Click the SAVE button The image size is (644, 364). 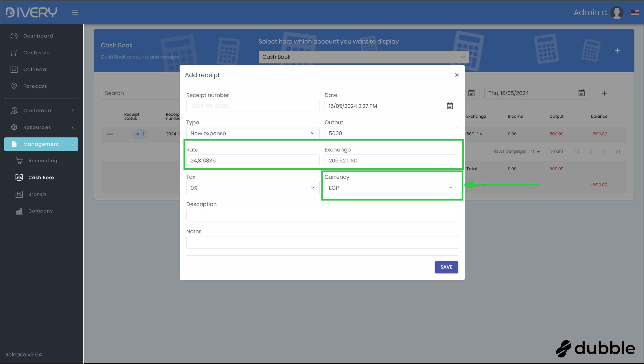(x=446, y=267)
